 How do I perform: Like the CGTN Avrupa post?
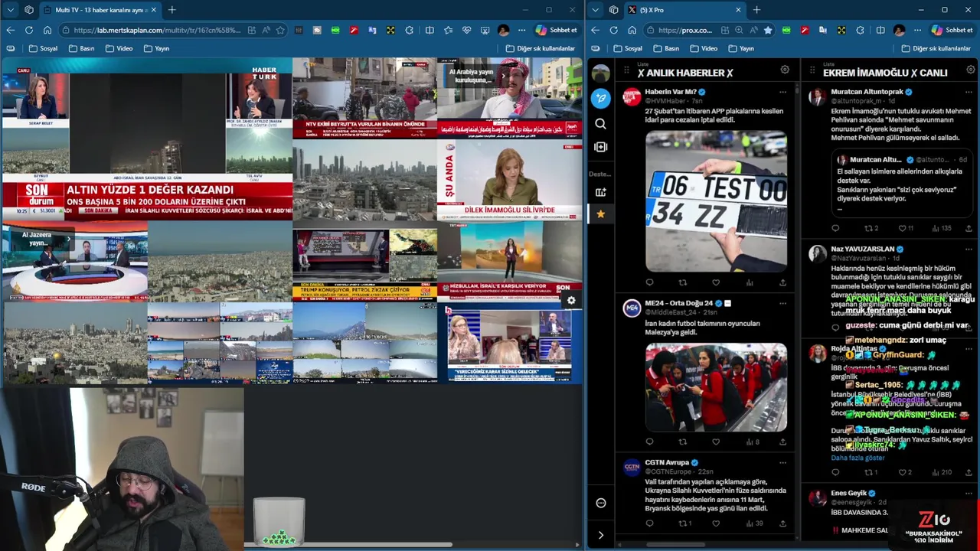[716, 523]
